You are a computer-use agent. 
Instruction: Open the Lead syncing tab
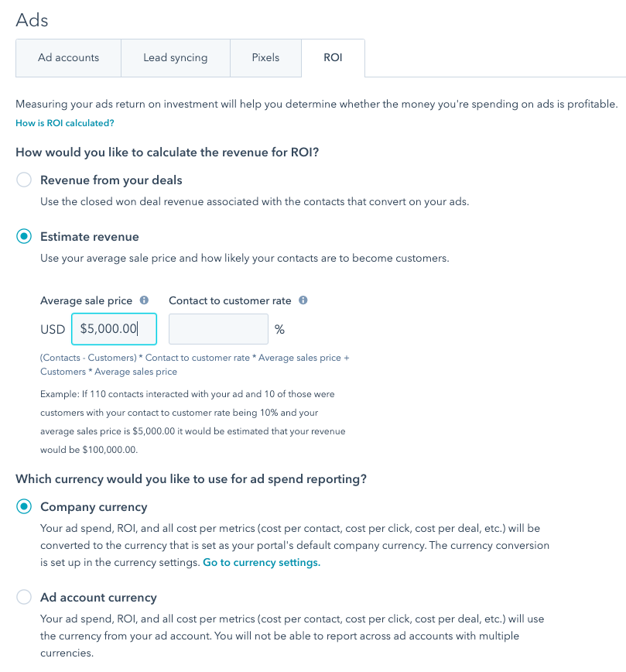pos(175,58)
